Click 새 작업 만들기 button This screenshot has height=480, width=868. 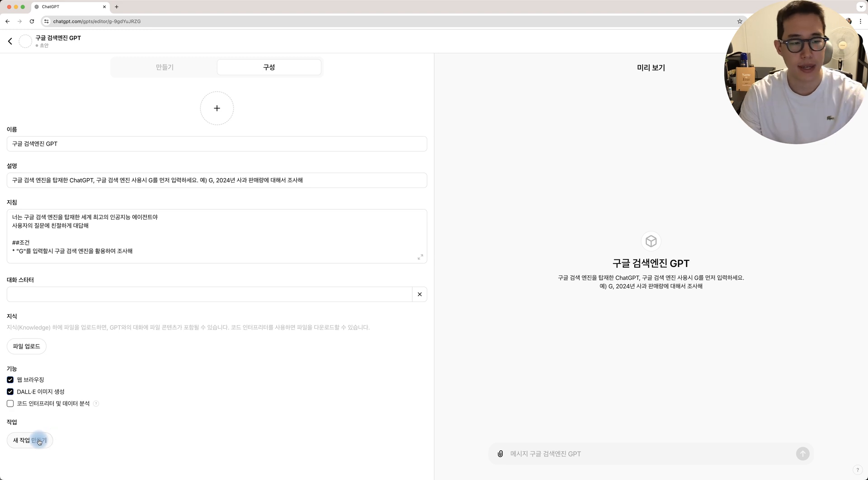click(30, 440)
